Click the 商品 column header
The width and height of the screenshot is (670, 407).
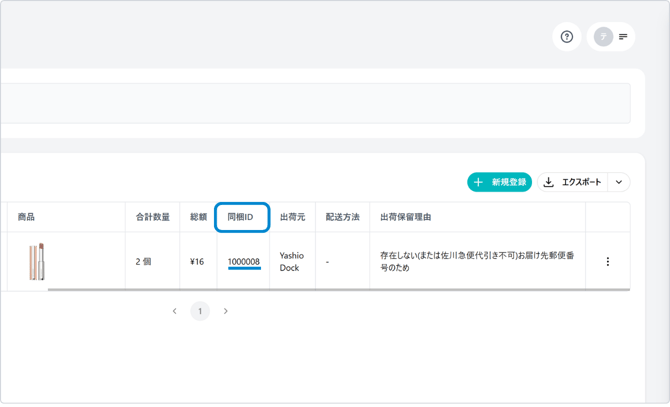coord(26,217)
